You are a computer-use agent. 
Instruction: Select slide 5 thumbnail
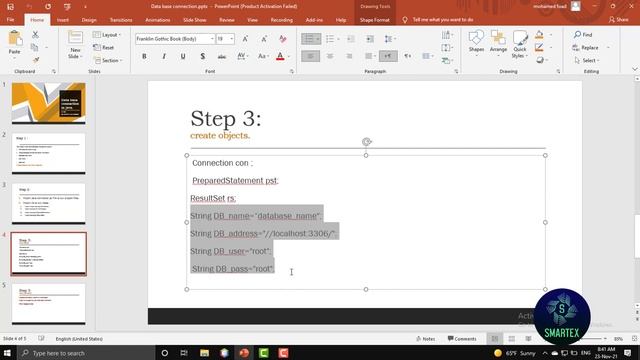[x=49, y=304]
